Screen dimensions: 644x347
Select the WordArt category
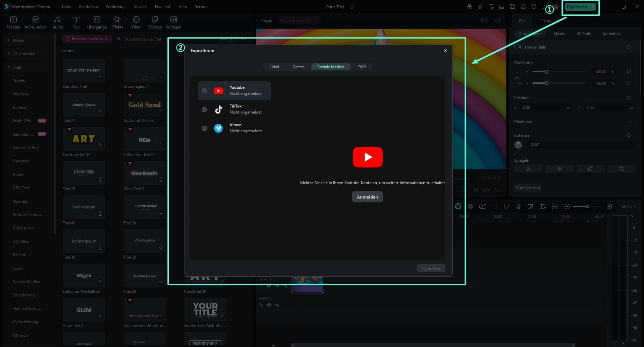(21, 94)
